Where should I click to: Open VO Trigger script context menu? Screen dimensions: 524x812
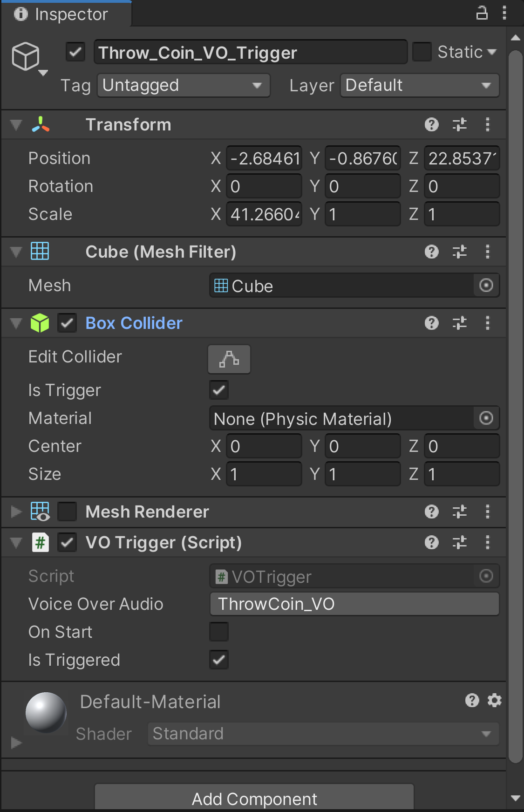(x=487, y=542)
